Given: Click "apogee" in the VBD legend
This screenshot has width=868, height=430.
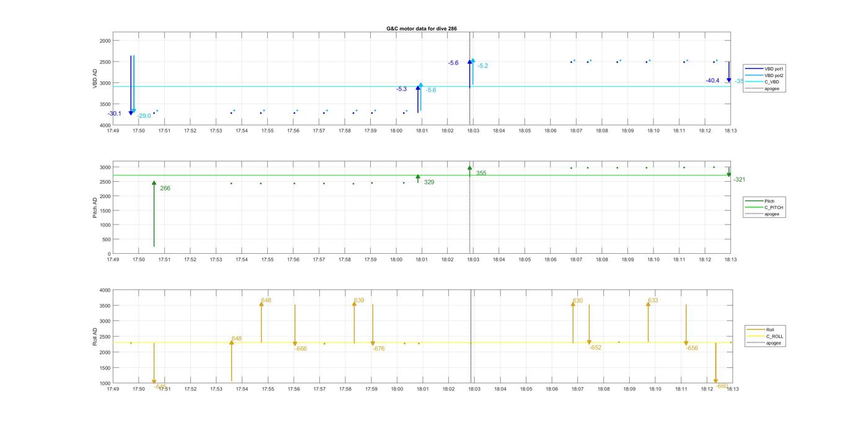Looking at the screenshot, I should 772,88.
